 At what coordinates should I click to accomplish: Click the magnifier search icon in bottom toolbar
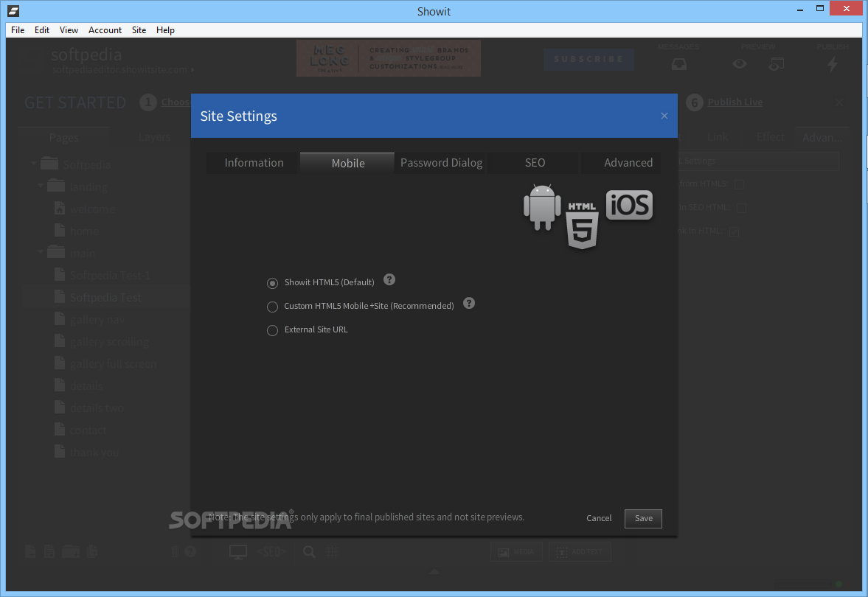[309, 551]
